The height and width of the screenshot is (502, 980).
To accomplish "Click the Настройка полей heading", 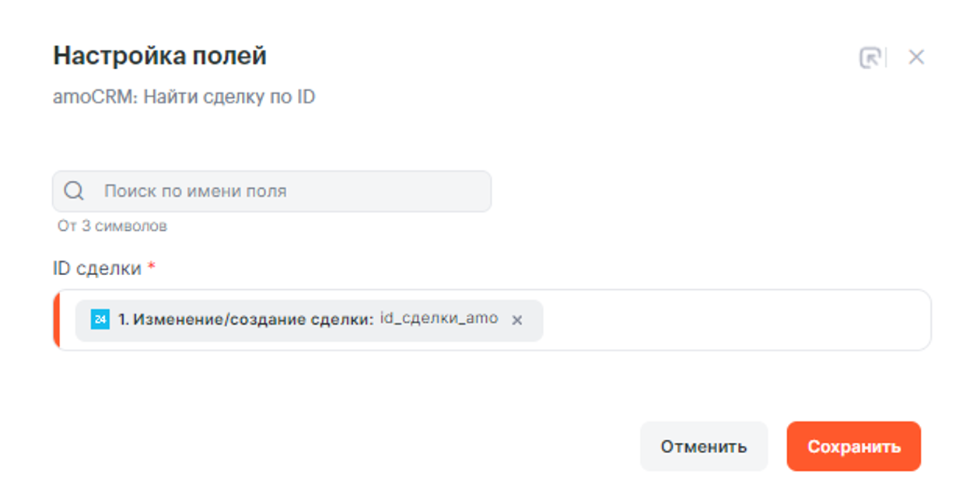I will tap(159, 56).
